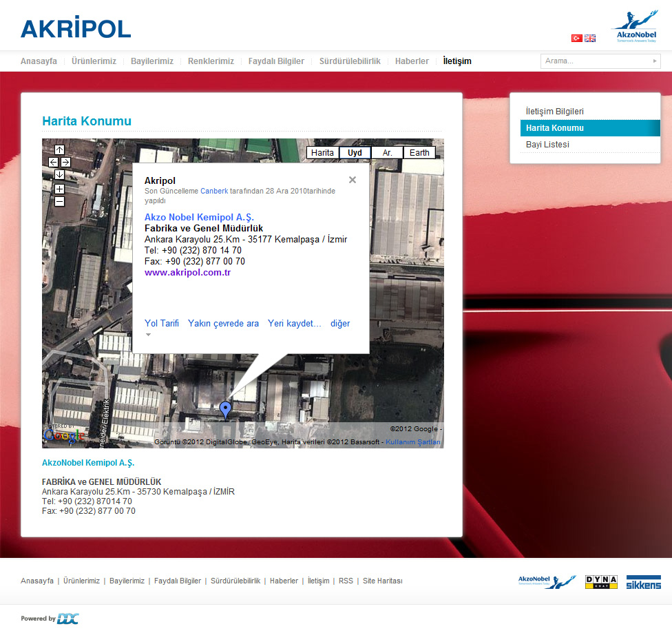The width and height of the screenshot is (672, 644).
Task: Click the Google logo on the map
Action: (64, 435)
